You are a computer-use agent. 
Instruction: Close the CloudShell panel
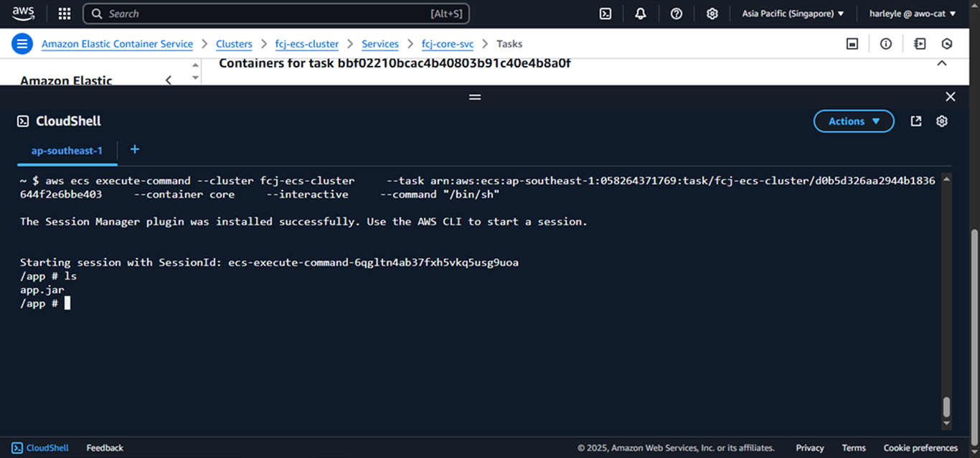tap(951, 97)
